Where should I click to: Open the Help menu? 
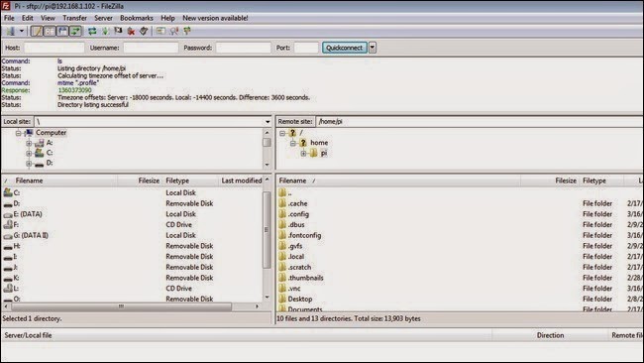click(x=167, y=18)
